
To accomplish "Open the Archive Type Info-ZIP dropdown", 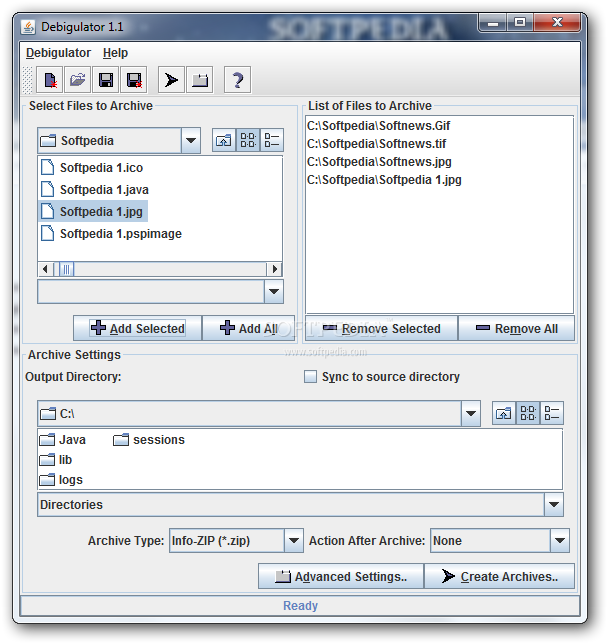I will (294, 540).
